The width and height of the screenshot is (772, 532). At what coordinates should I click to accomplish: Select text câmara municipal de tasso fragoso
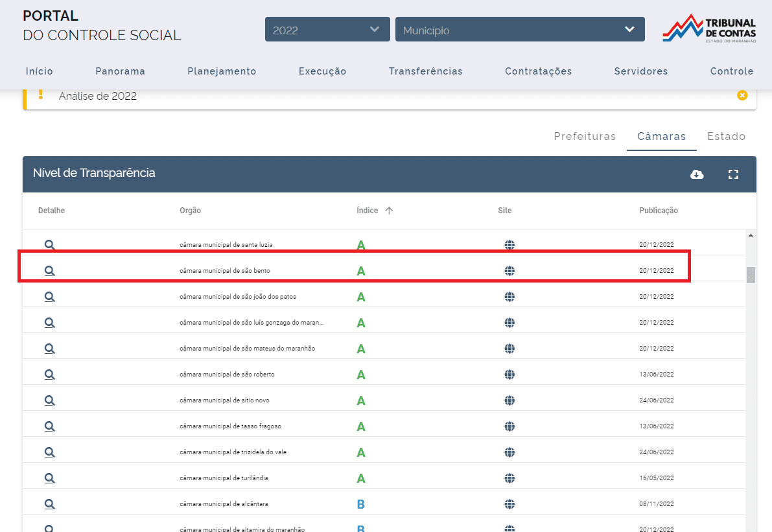click(230, 426)
